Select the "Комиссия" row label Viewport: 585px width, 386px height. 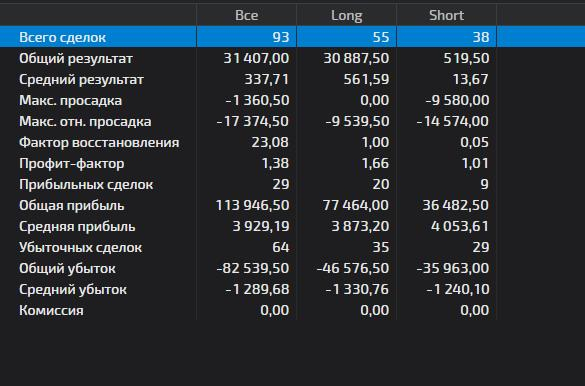click(x=51, y=311)
